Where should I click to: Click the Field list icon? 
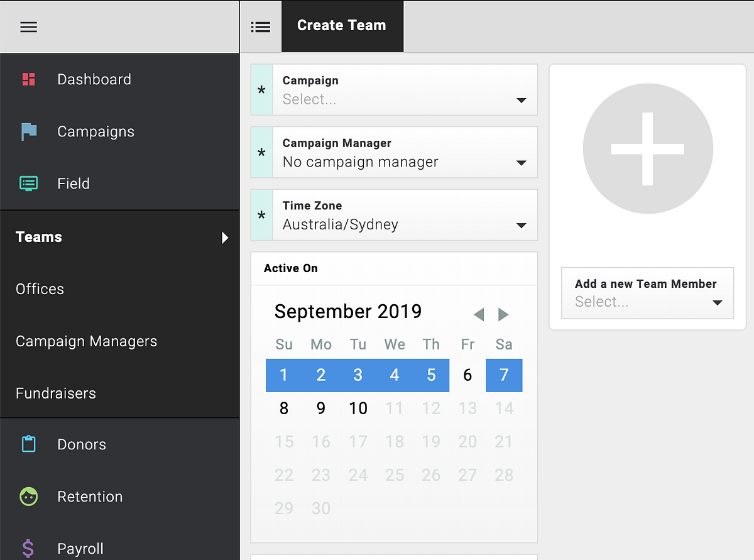[28, 184]
